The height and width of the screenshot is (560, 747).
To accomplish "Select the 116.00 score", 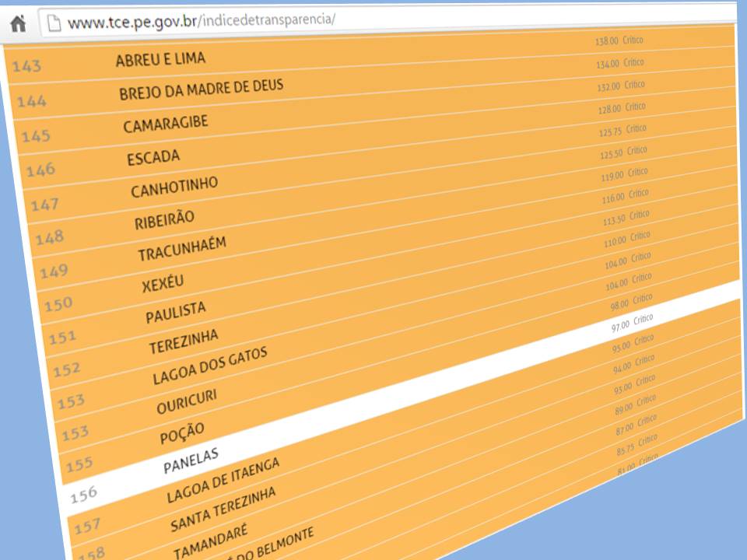I will point(614,198).
